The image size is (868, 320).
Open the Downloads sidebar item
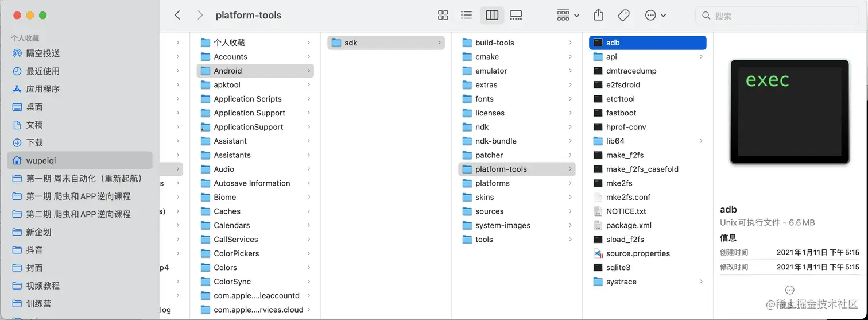[34, 142]
